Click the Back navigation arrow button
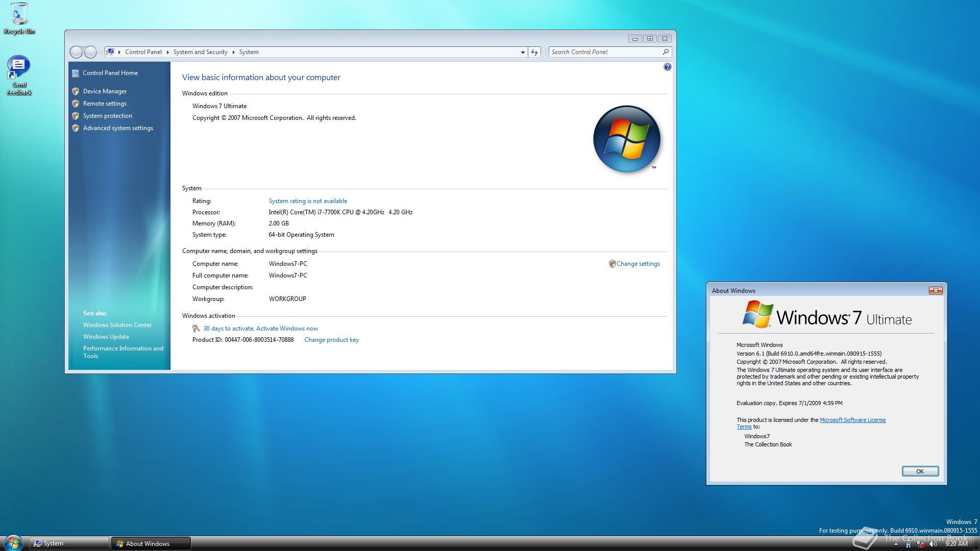The width and height of the screenshot is (980, 551). [x=76, y=52]
